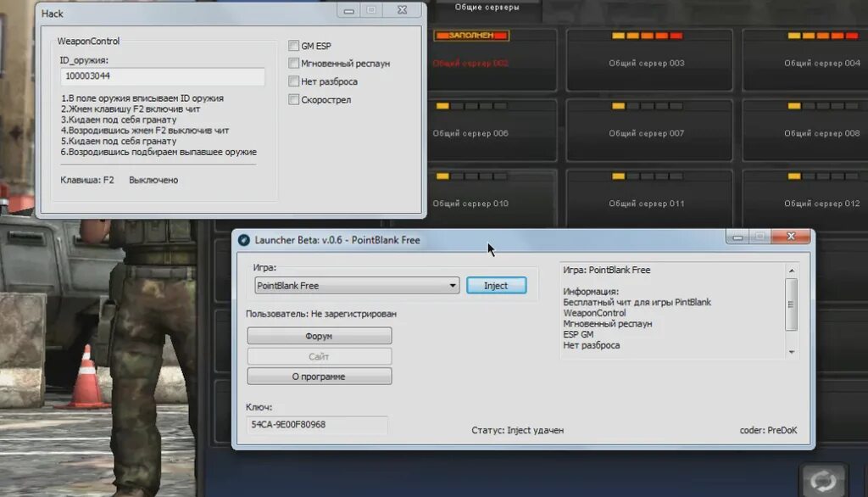Image resolution: width=868 pixels, height=497 pixels.
Task: Click the Сайт button in Launcher
Action: point(320,356)
